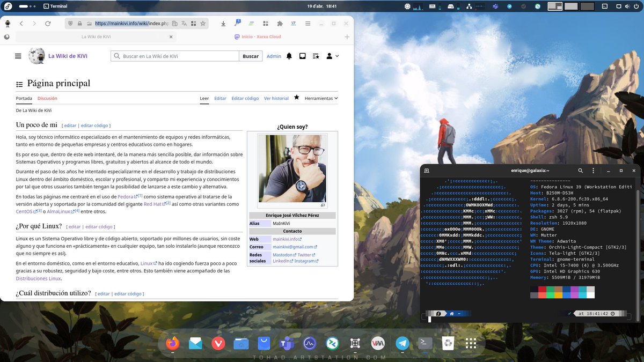This screenshot has height=362, width=644.
Task: Open the Firefox downloads panel
Action: [223, 24]
